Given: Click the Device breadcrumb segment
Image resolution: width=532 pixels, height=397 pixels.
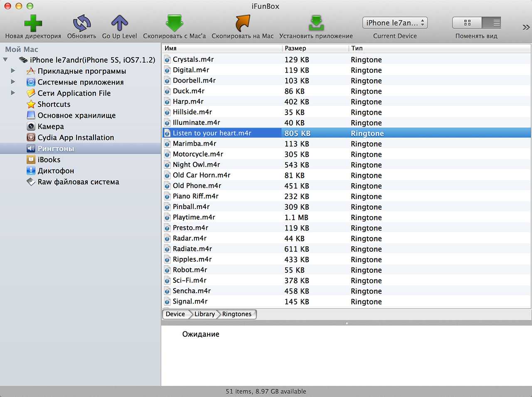Looking at the screenshot, I should click(175, 314).
